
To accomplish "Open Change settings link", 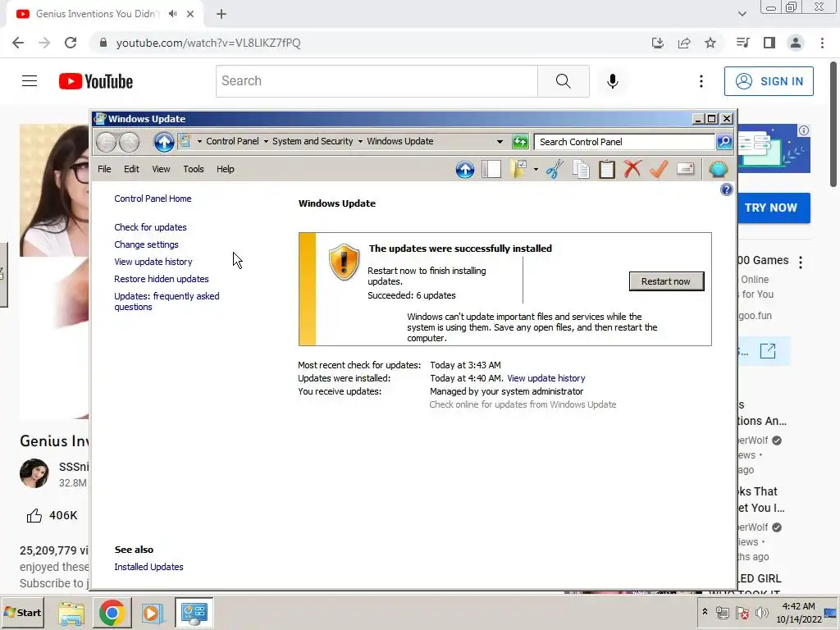I will [x=146, y=244].
